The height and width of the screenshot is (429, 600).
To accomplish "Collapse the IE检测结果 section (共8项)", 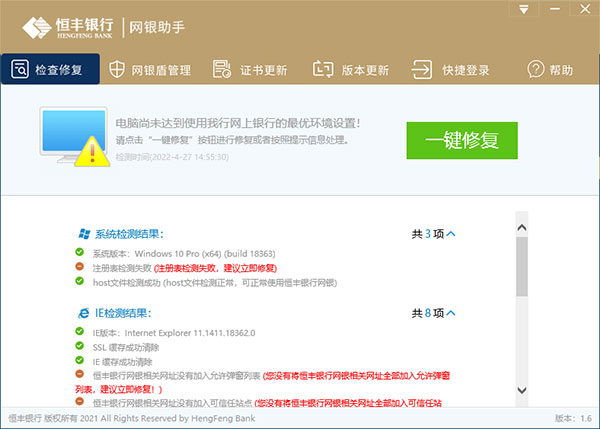I will [451, 313].
